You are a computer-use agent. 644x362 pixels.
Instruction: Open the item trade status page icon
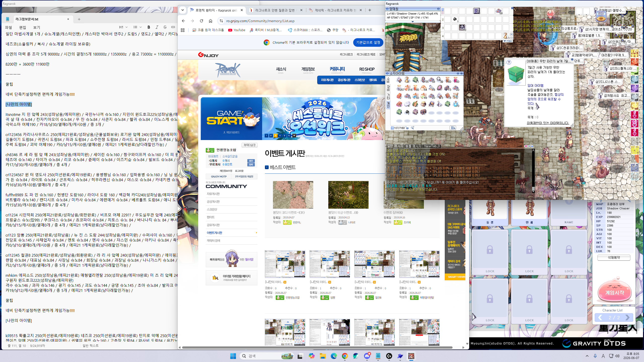(x=215, y=278)
